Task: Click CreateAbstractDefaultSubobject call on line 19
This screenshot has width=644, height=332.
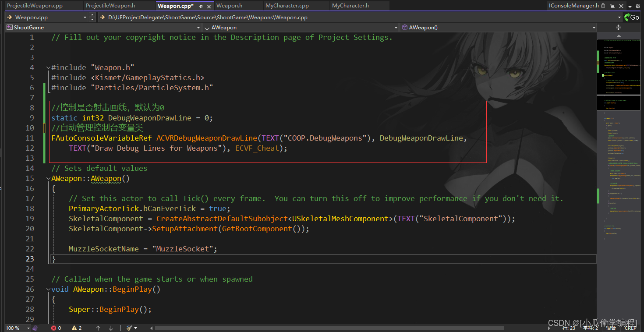Action: click(x=222, y=219)
